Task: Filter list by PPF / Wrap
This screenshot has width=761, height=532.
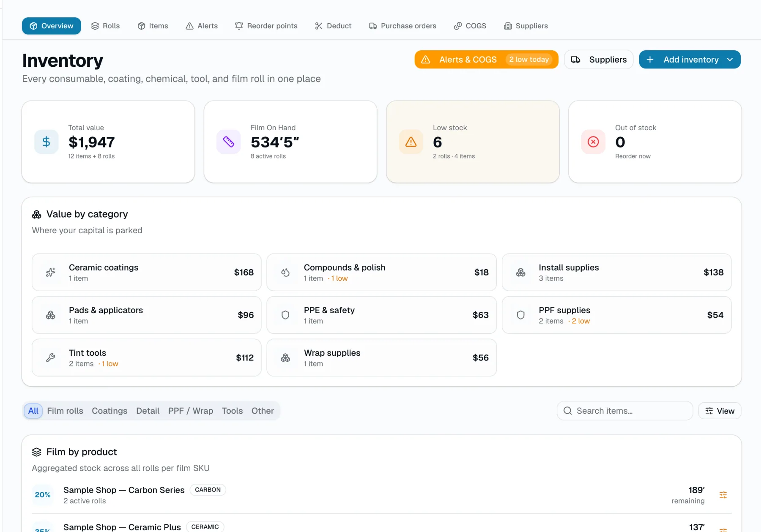Action: pyautogui.click(x=191, y=411)
